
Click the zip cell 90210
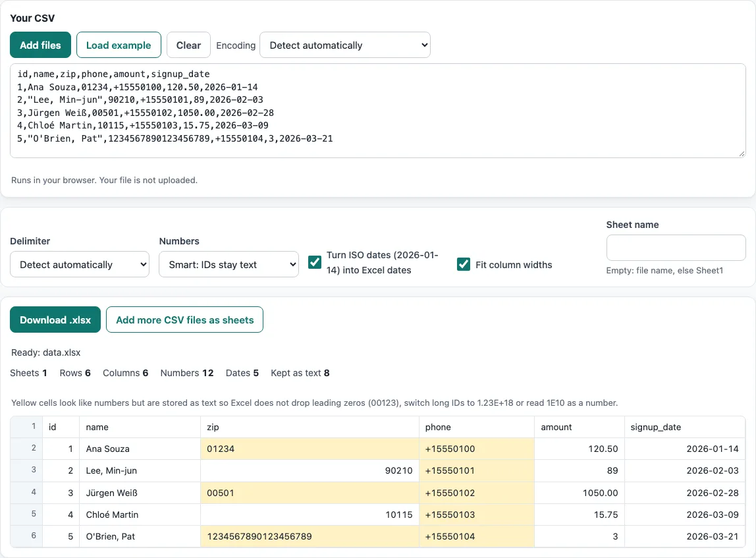(x=310, y=470)
